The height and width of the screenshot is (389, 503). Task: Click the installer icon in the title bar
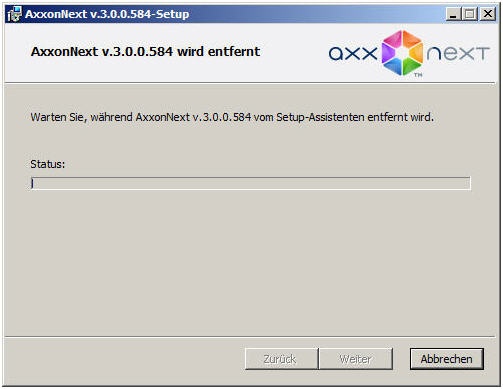(x=14, y=14)
